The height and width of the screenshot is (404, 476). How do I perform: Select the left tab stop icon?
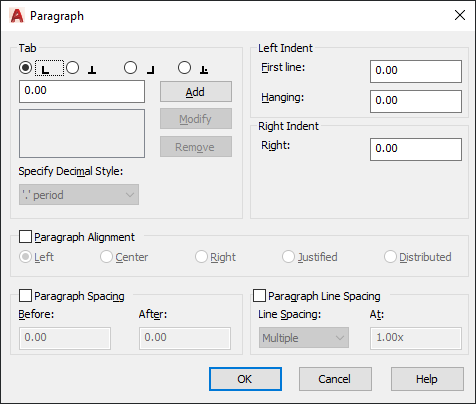coord(45,70)
